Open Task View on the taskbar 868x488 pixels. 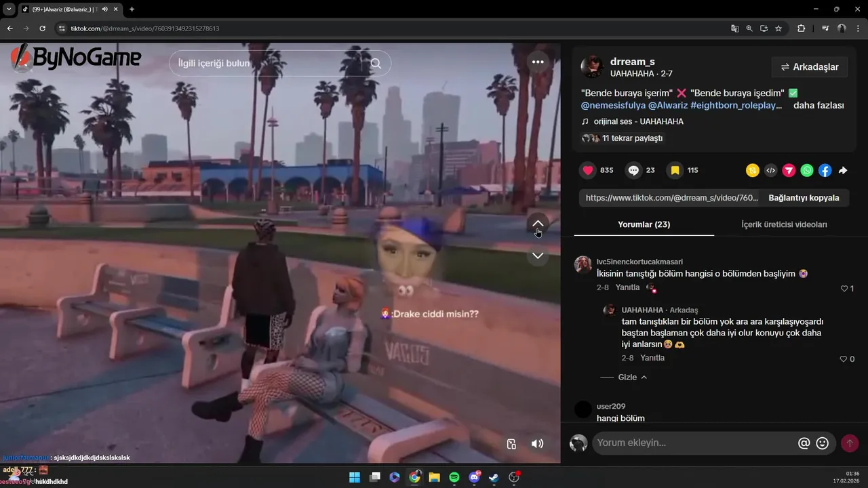tap(374, 477)
